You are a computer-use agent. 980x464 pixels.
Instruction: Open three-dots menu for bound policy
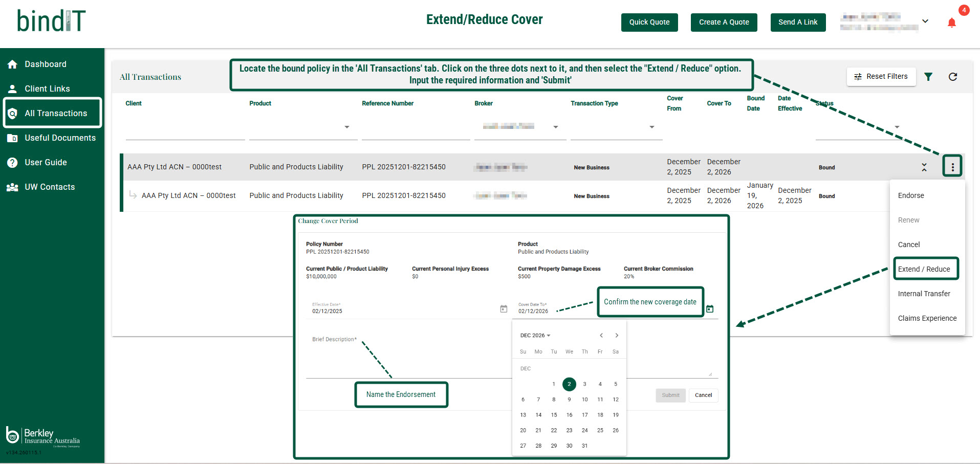click(x=952, y=167)
